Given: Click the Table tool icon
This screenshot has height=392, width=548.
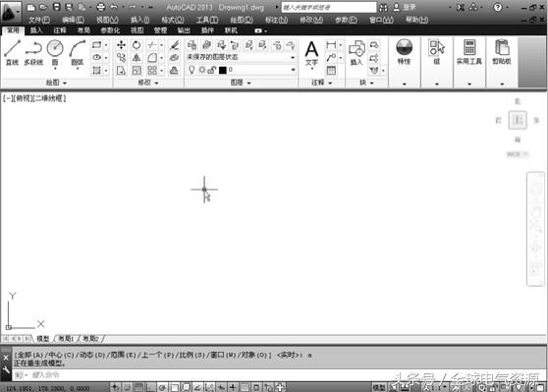Looking at the screenshot, I should pos(331,71).
